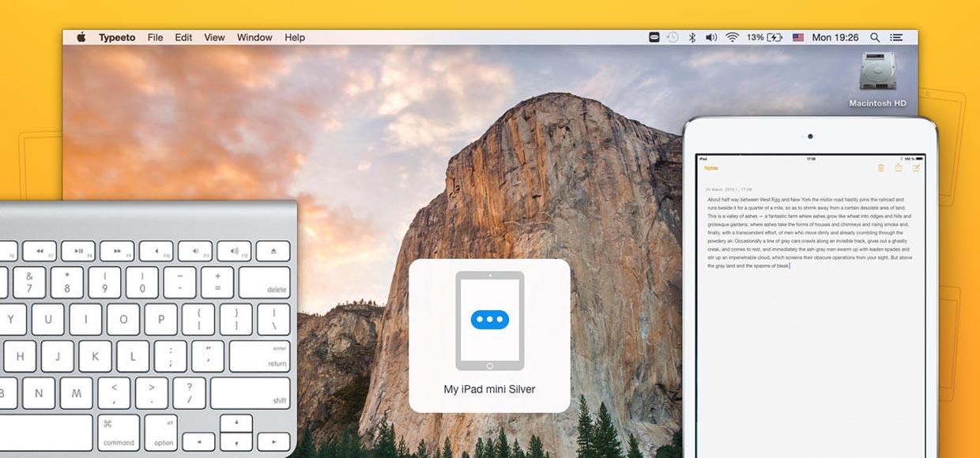
Task: Click the ? / key
Action: pos(189,392)
